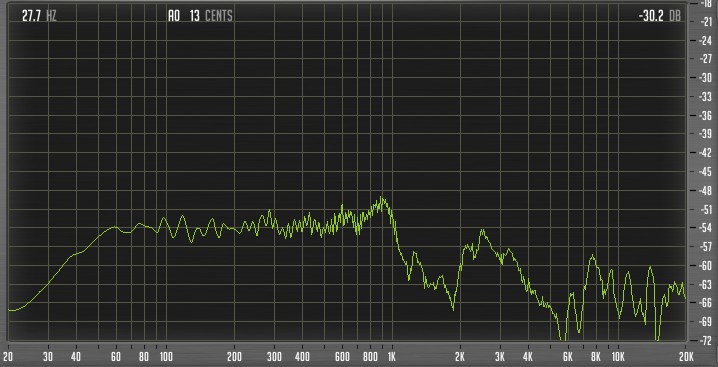Click the 2K frequency axis label

(x=460, y=357)
